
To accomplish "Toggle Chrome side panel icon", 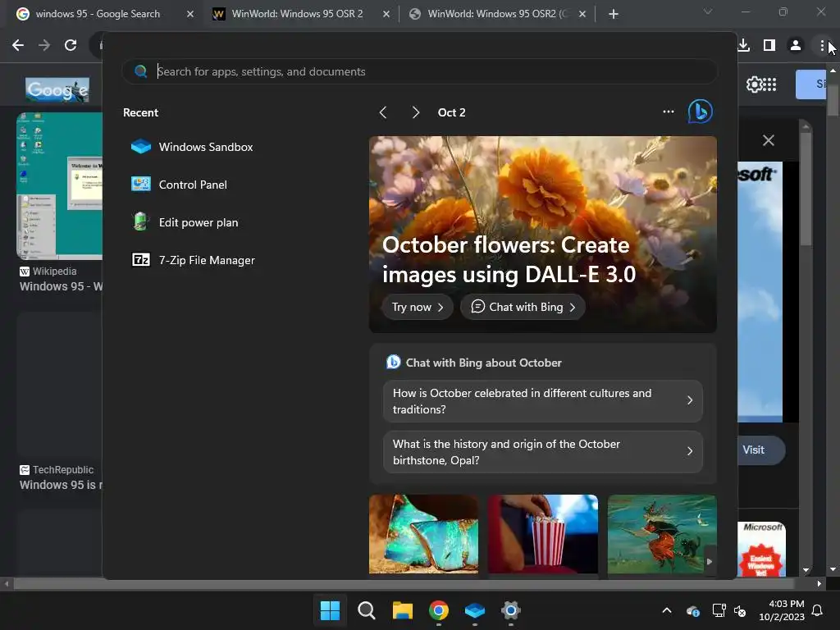I will (769, 45).
